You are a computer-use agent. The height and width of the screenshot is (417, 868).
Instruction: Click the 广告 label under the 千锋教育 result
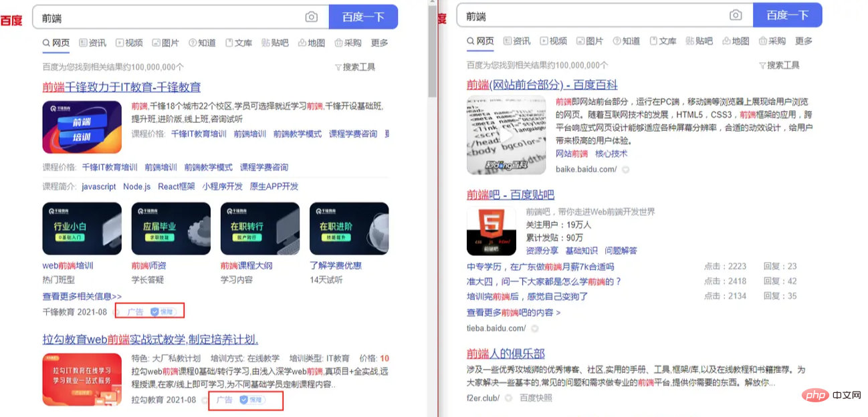pos(134,311)
